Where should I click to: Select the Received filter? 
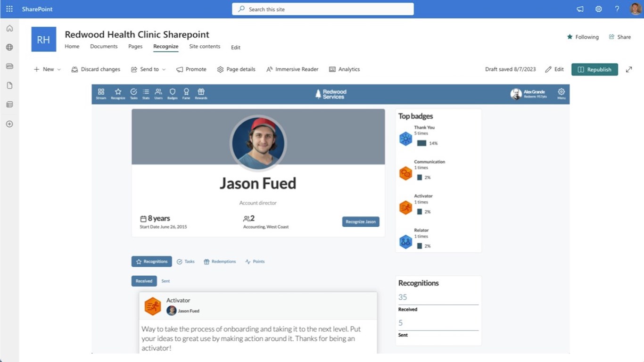coord(144,281)
